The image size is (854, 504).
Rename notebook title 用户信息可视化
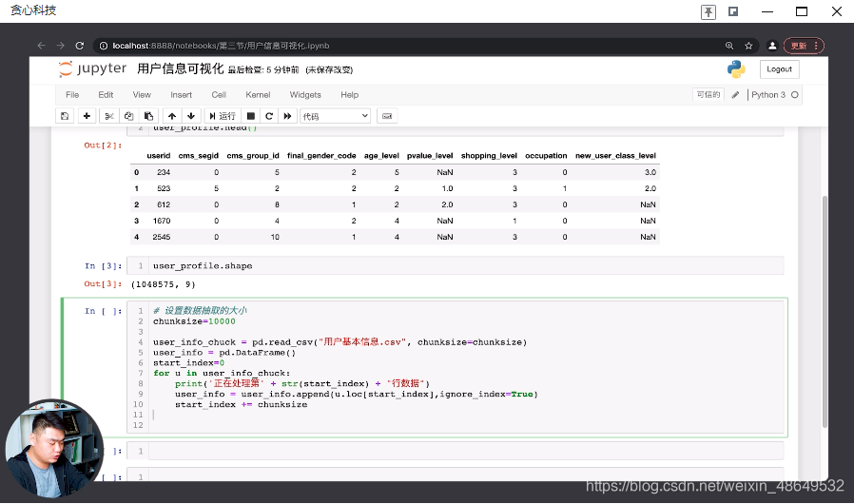coord(181,68)
